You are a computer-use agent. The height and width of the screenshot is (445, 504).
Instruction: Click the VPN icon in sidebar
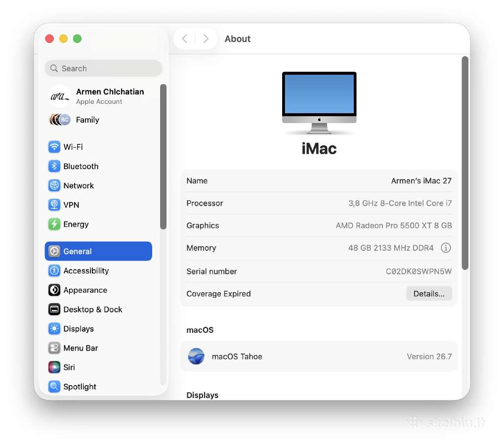point(54,205)
